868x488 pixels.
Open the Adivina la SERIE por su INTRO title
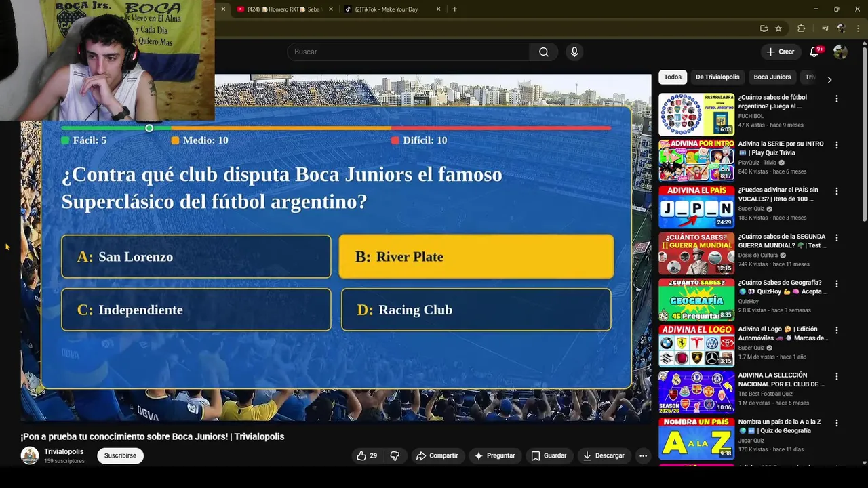781,148
